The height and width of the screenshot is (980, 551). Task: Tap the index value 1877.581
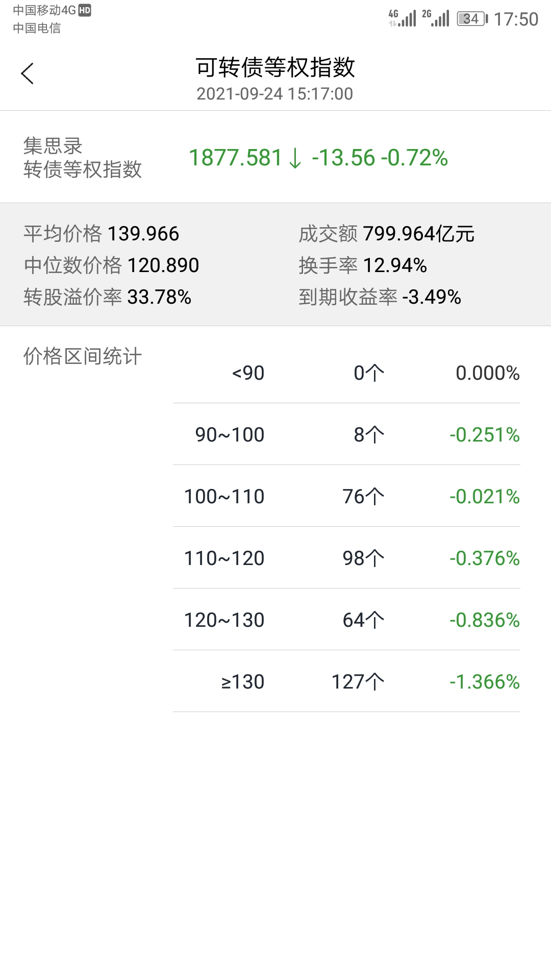235,158
